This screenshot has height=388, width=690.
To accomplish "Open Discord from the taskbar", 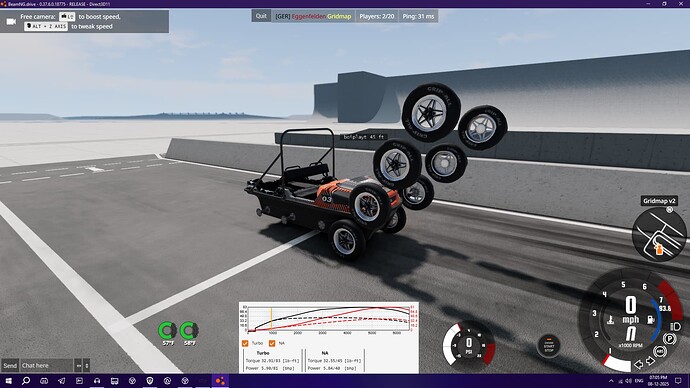I will pos(44,381).
